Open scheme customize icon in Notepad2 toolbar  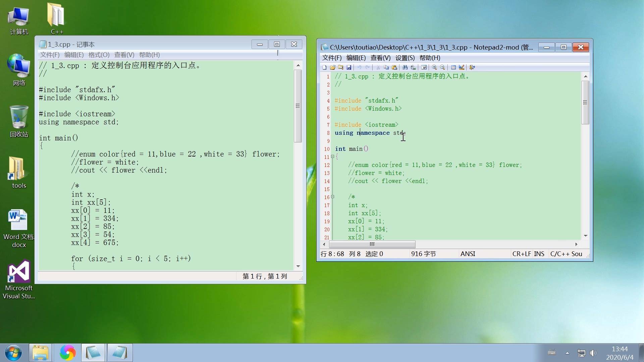click(462, 67)
